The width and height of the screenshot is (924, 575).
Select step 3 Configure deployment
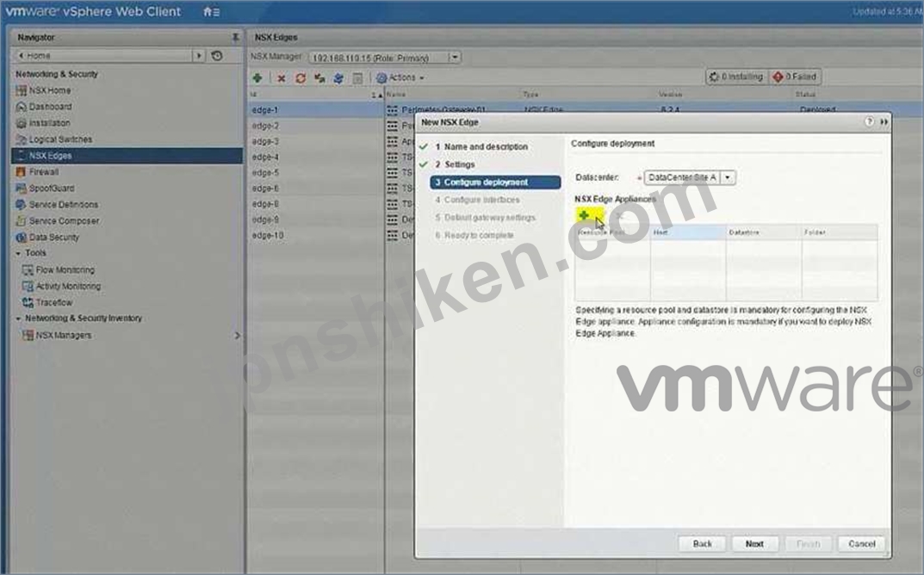pos(496,182)
